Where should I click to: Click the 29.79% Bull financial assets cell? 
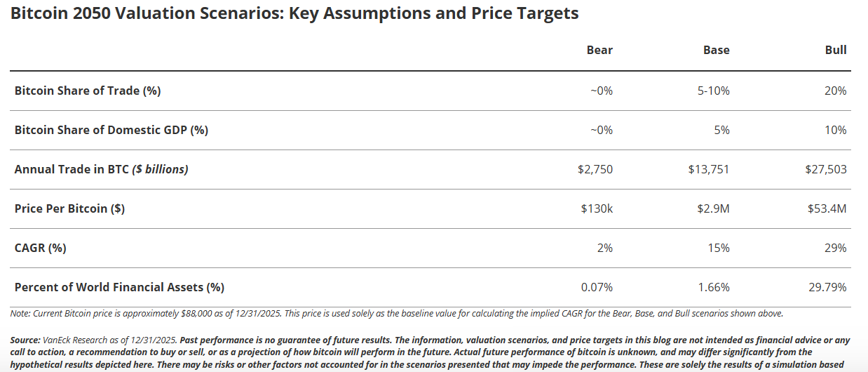click(x=828, y=287)
